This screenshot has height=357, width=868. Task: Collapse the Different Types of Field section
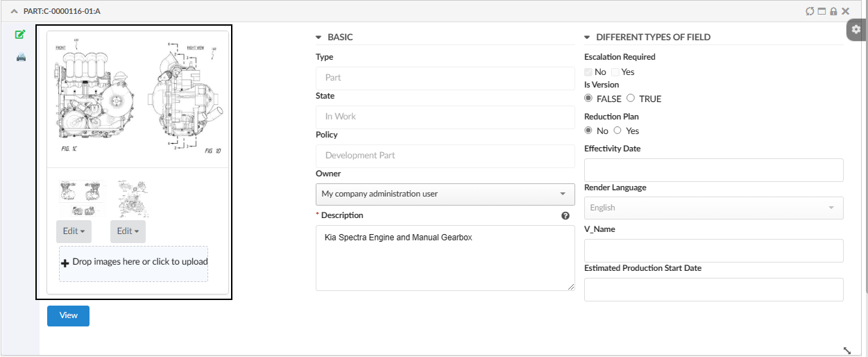click(588, 38)
